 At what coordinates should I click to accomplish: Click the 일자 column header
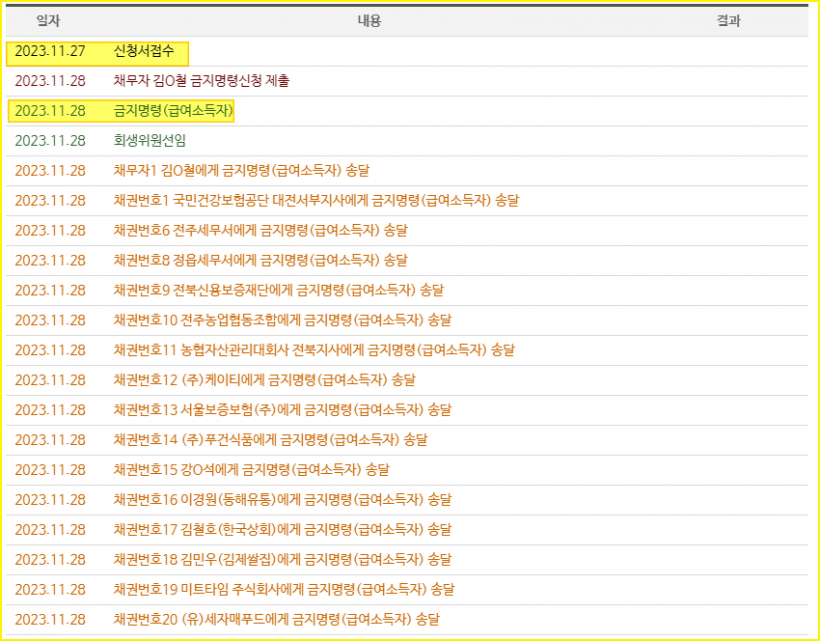pos(48,21)
